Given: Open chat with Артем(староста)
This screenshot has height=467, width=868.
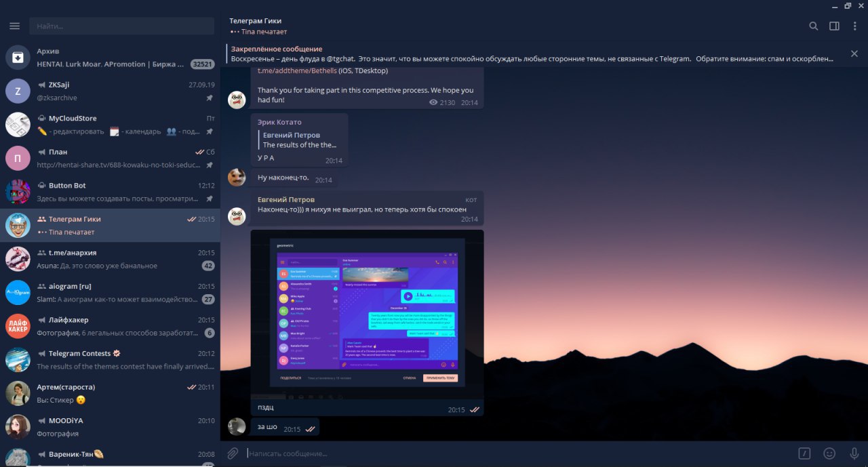Looking at the screenshot, I should tap(110, 393).
